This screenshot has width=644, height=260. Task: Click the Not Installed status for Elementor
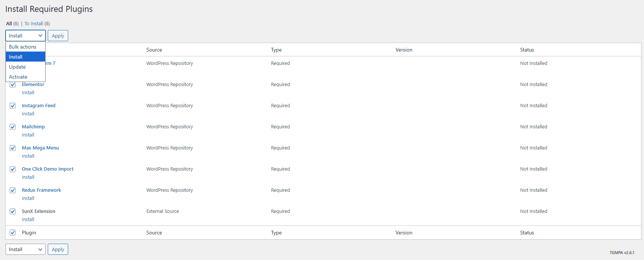click(534, 84)
